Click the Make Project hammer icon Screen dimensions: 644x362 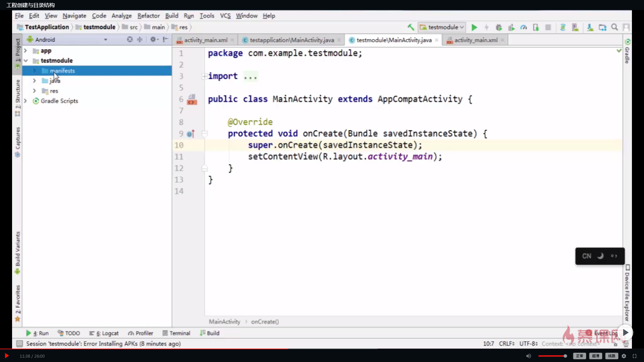click(x=411, y=27)
